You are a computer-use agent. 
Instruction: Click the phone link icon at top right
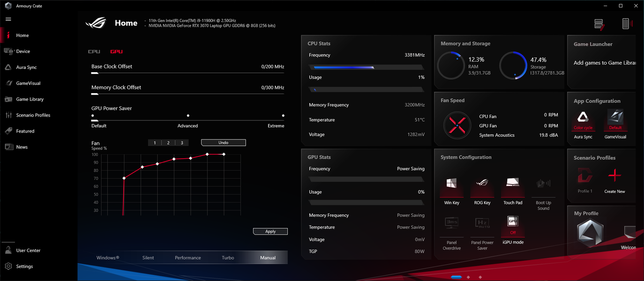627,23
